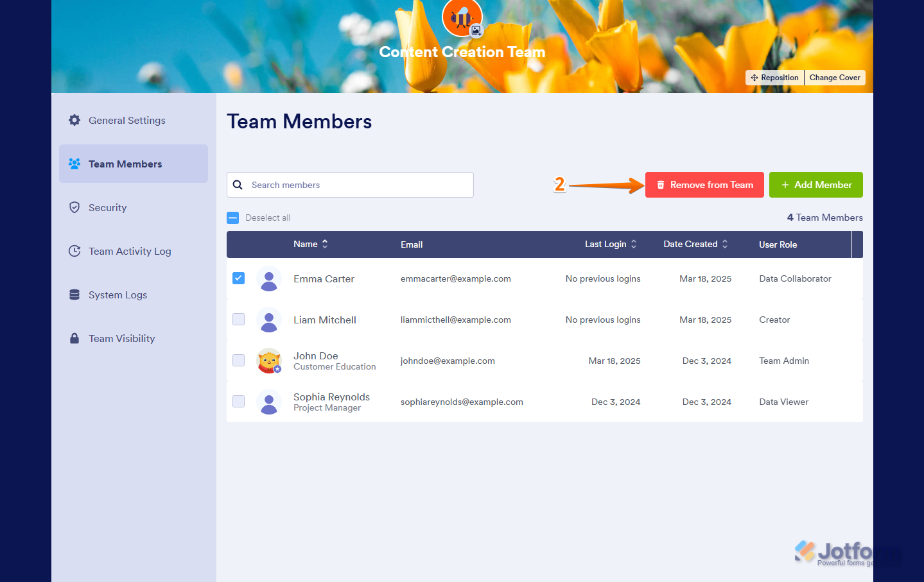This screenshot has height=582, width=924.
Task: Sort by Date Created column arrows
Action: pos(725,244)
